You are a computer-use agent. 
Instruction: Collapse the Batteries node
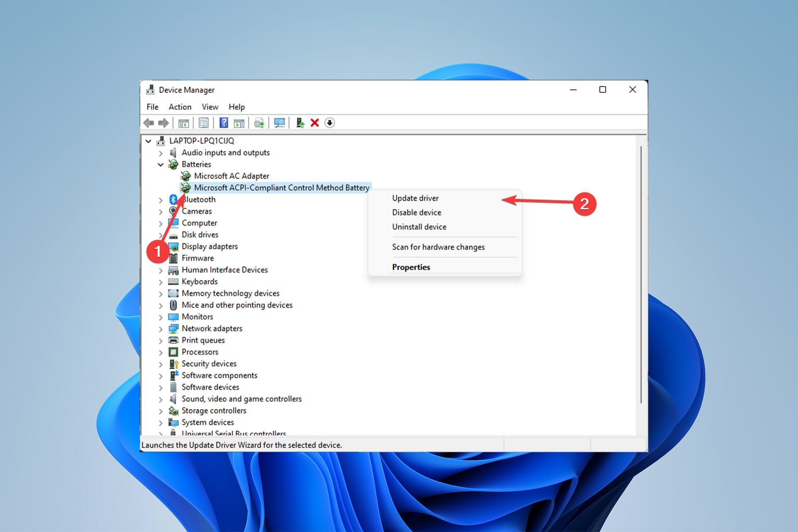tap(161, 165)
